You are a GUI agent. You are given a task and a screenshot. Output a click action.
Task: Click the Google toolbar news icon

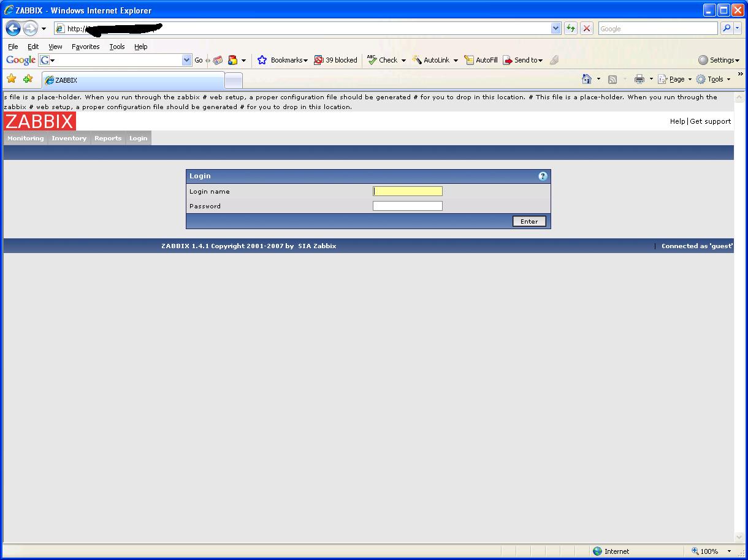218,60
